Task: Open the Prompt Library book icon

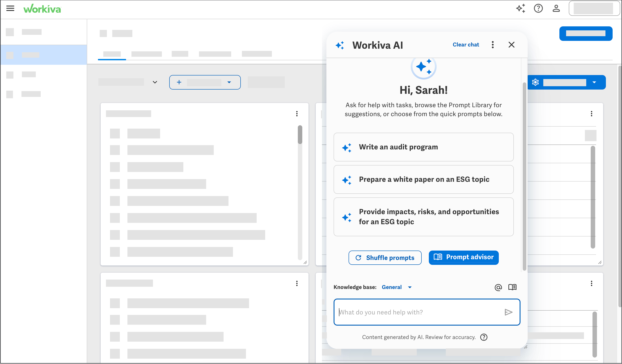Action: tap(512, 287)
